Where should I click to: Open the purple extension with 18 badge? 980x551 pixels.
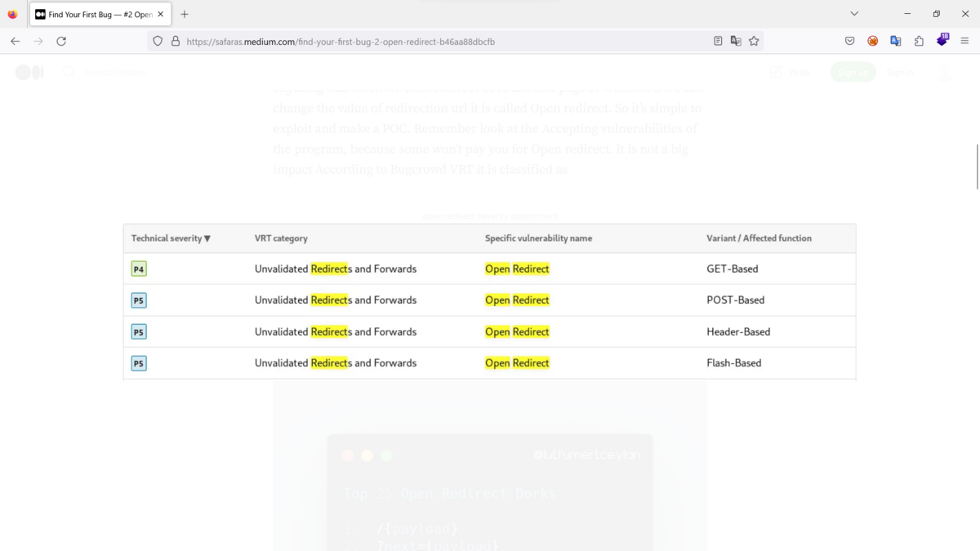(x=942, y=40)
